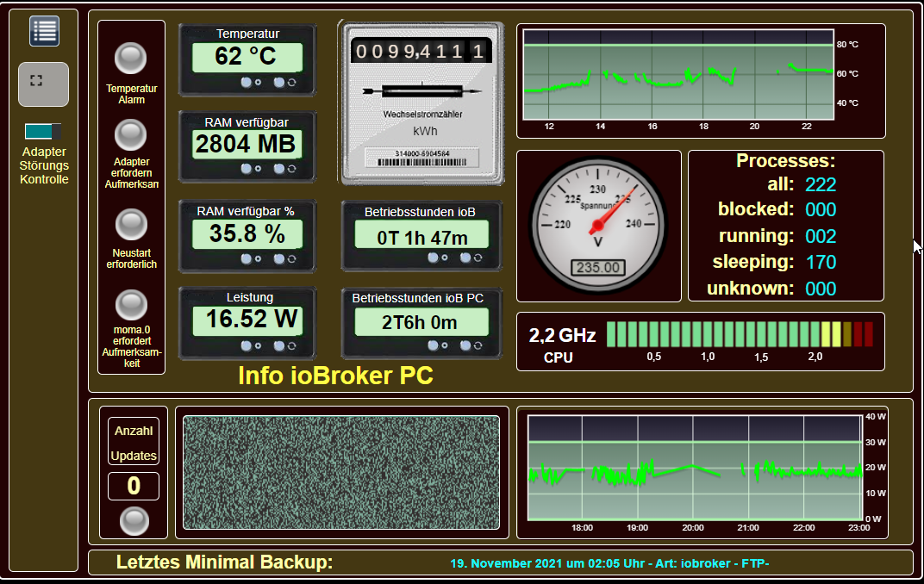Click the fullscreen button in the sidebar
The height and width of the screenshot is (584, 924).
coord(43,84)
